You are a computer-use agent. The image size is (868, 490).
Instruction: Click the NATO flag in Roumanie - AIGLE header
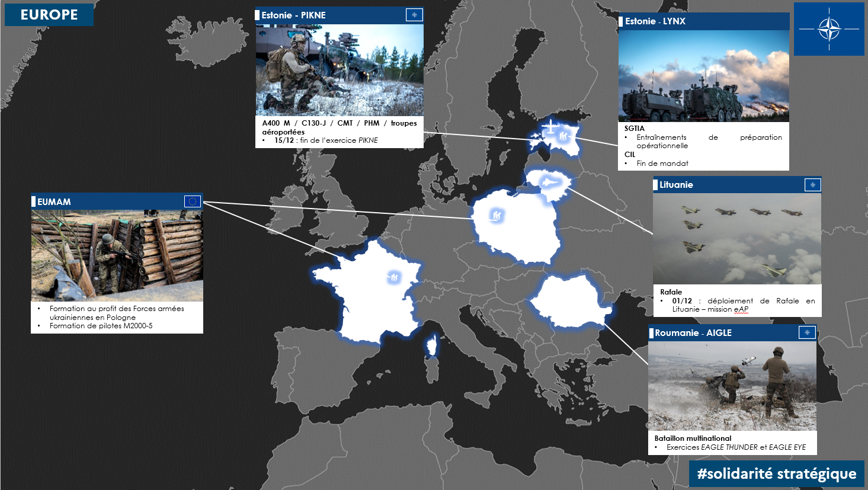tap(807, 332)
